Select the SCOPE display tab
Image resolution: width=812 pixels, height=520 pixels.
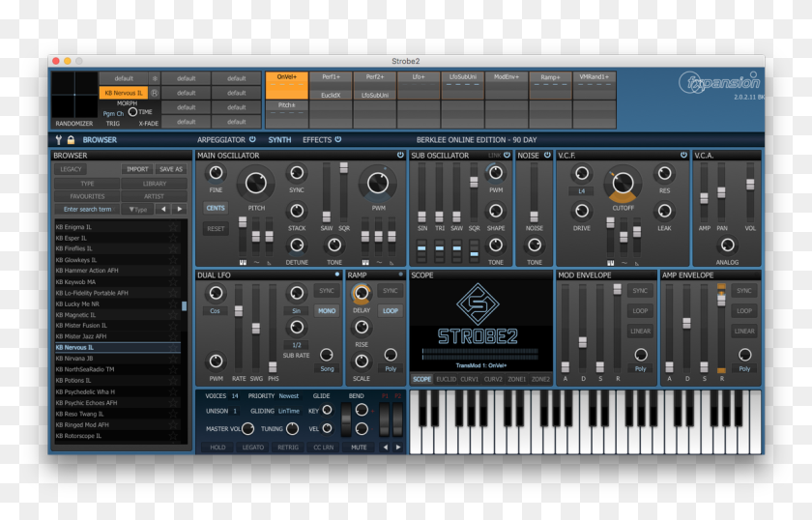421,379
